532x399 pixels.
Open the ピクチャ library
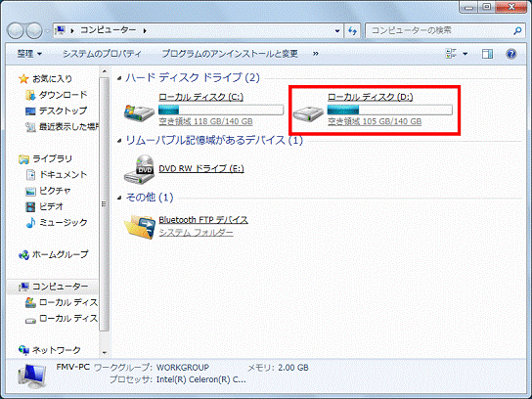[x=55, y=191]
